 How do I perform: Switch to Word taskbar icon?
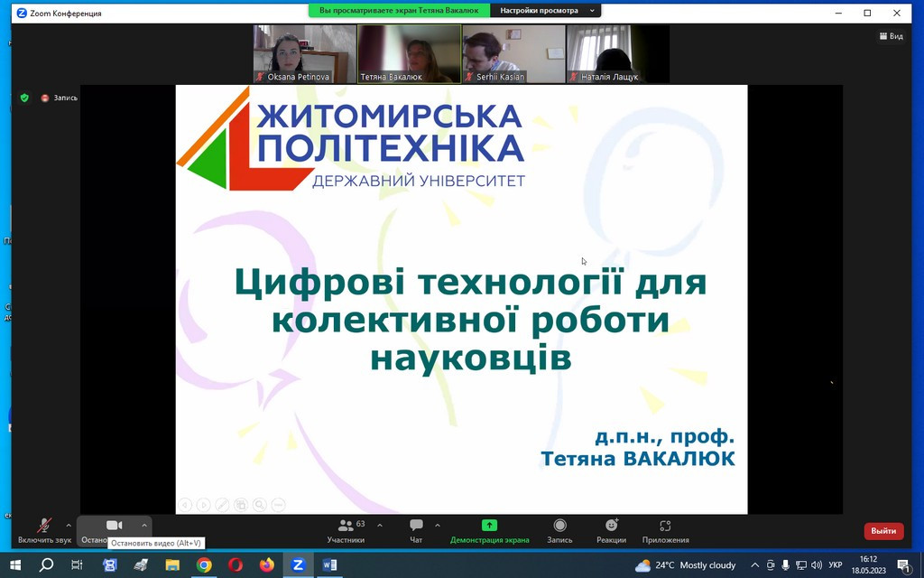click(329, 565)
